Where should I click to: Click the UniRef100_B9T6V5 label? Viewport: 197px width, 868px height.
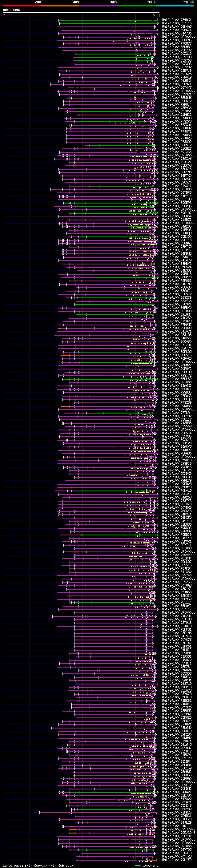click(x=177, y=74)
